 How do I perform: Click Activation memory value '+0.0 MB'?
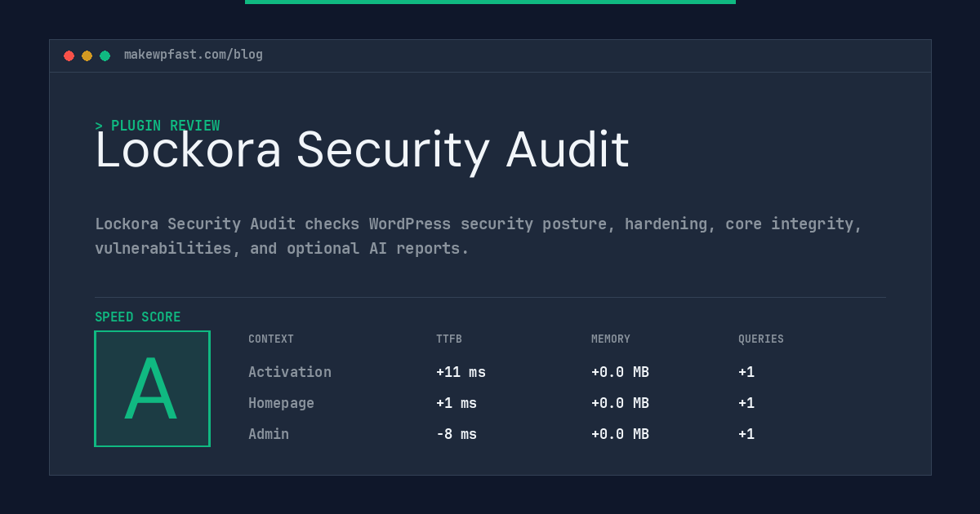click(x=620, y=372)
